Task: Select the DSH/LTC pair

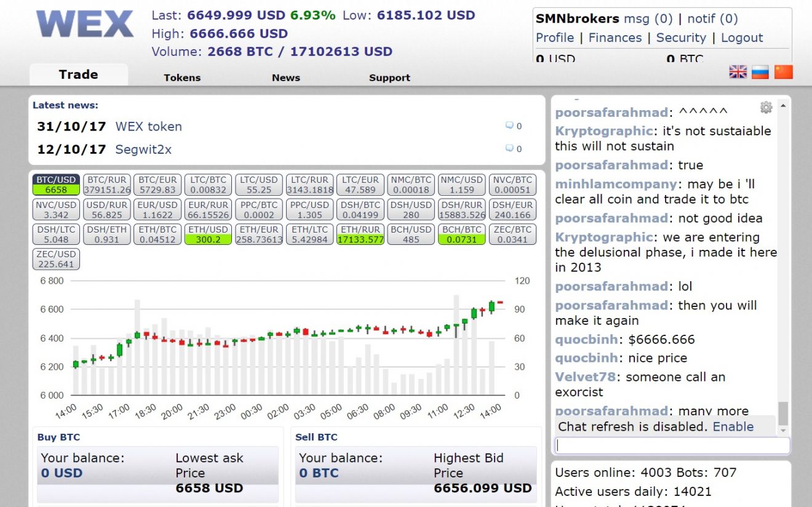Action: click(56, 234)
